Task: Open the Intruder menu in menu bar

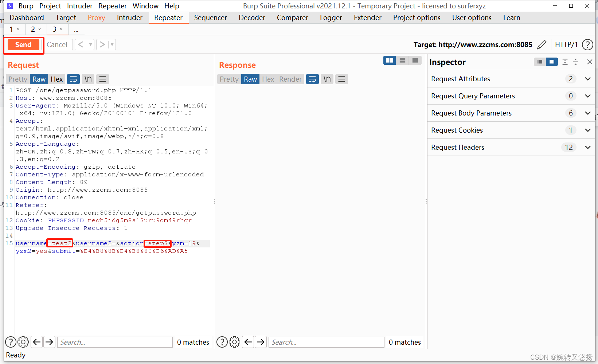Action: tap(80, 6)
